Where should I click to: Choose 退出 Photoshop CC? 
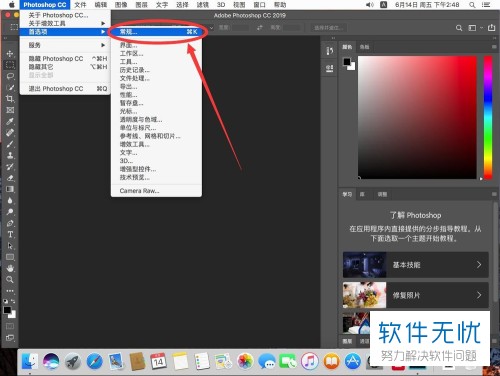pyautogui.click(x=65, y=89)
